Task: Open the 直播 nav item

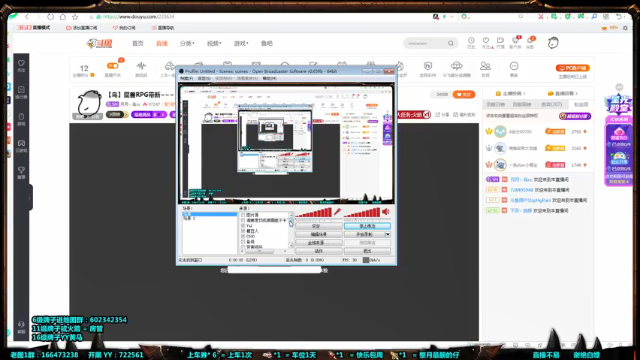Action: click(x=162, y=43)
